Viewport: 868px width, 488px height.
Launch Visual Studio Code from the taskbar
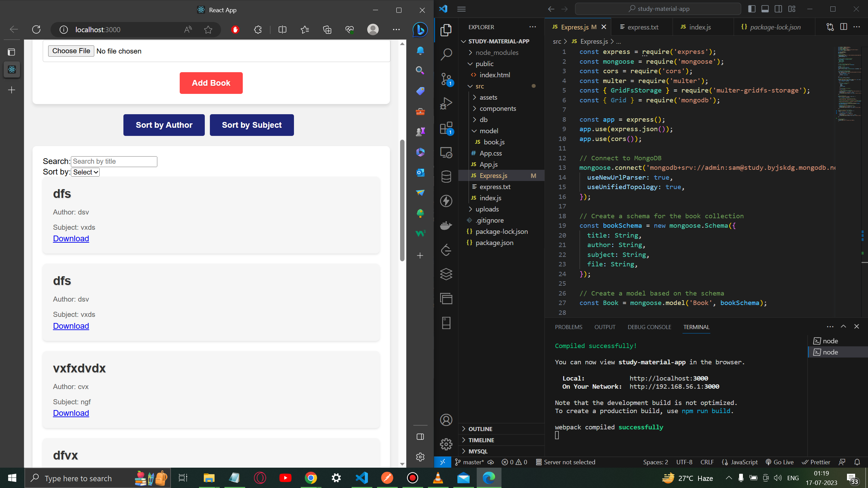361,478
